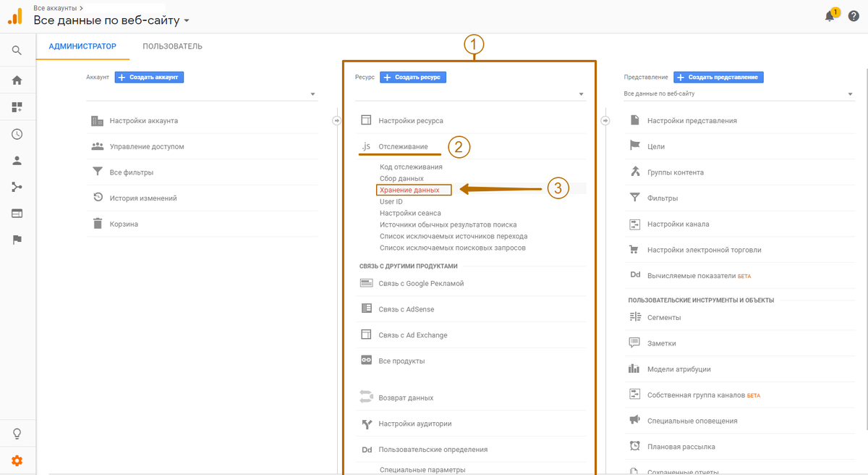Open the view dropdown showing Все данные по веб-сайту
This screenshot has width=868, height=475.
tap(739, 93)
